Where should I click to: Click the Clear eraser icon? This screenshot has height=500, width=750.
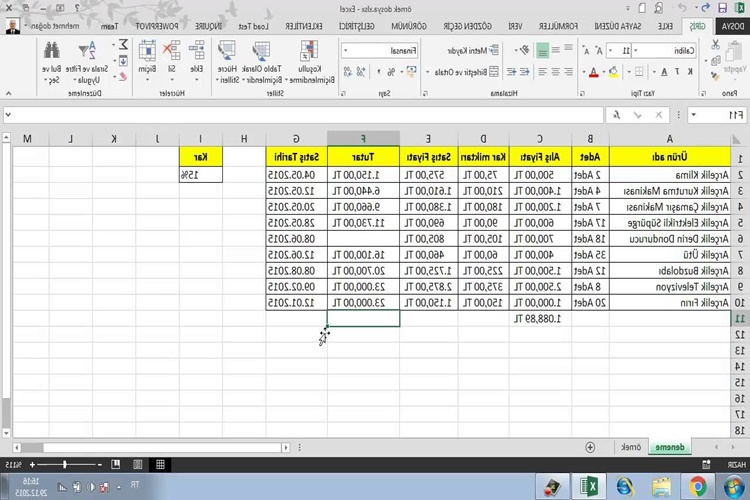[123, 76]
